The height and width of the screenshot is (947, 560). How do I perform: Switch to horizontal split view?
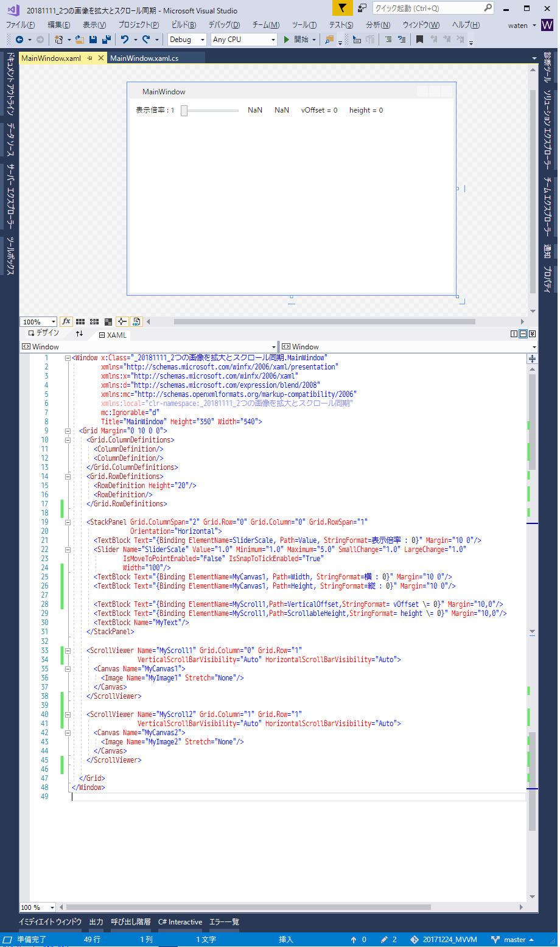[x=523, y=334]
